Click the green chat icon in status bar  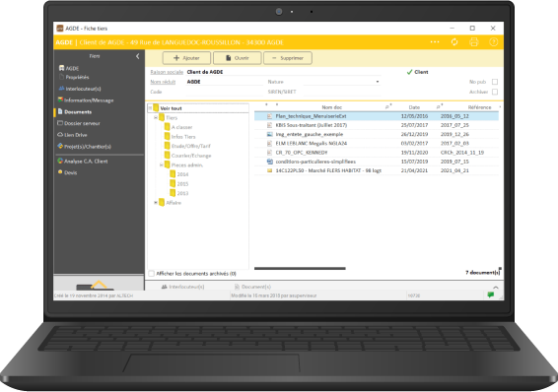(491, 294)
